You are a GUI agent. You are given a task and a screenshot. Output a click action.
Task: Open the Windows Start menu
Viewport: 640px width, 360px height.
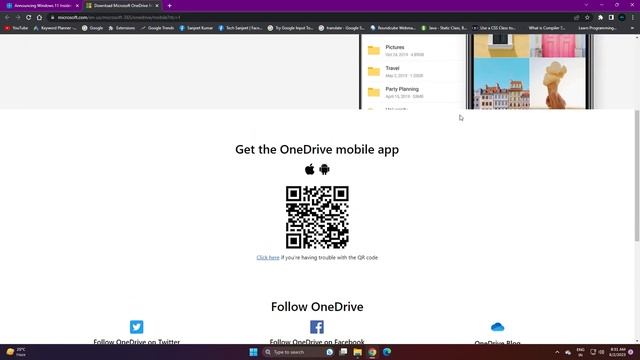pos(253,352)
